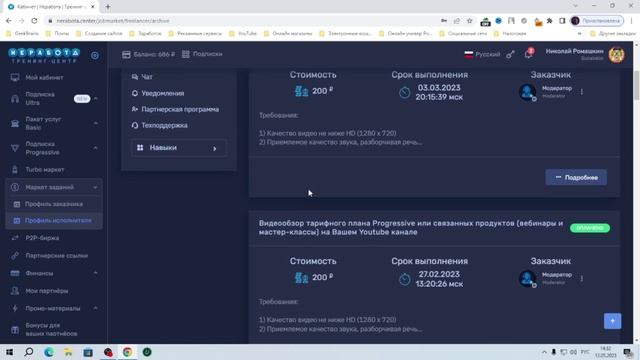640x360 pixels.
Task: Open Партнерские ссылки page
Action: point(56,256)
